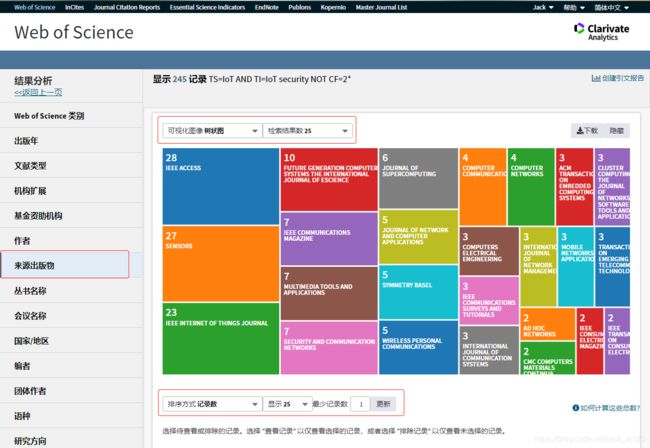Image resolution: width=650 pixels, height=448 pixels.
Task: Select 出版年 in the sidebar
Action: pyautogui.click(x=71, y=140)
